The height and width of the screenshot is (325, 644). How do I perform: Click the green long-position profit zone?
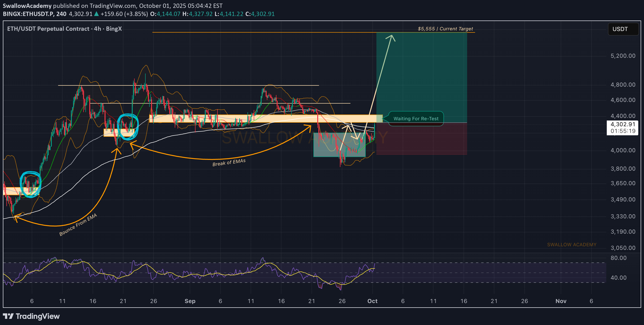click(x=422, y=78)
